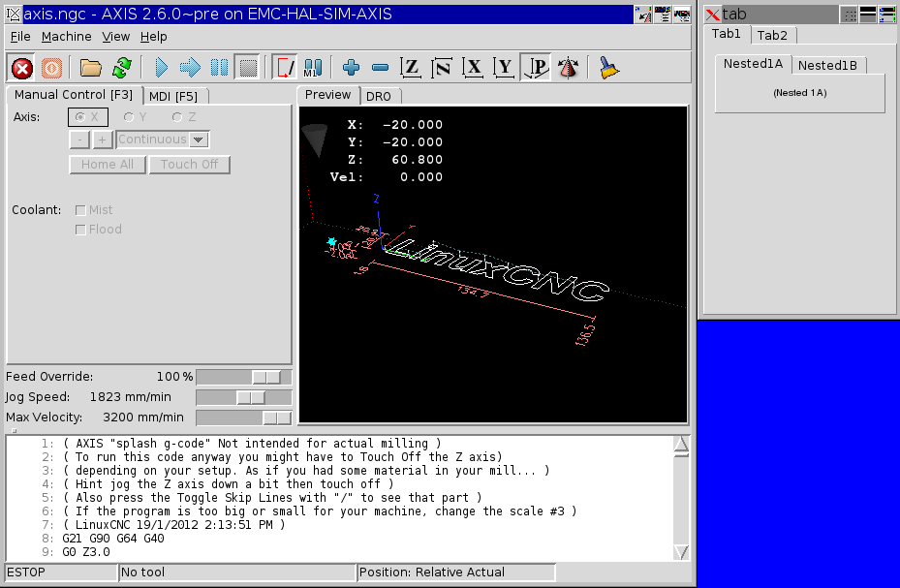
Task: Zoom in with the blue plus icon
Action: pos(351,68)
